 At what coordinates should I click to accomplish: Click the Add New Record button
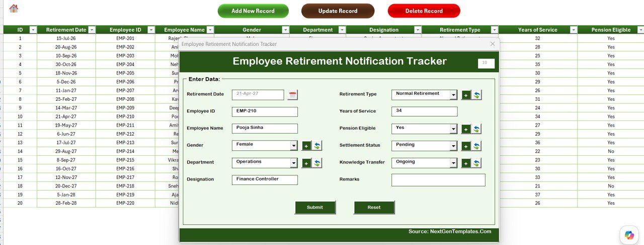click(253, 11)
